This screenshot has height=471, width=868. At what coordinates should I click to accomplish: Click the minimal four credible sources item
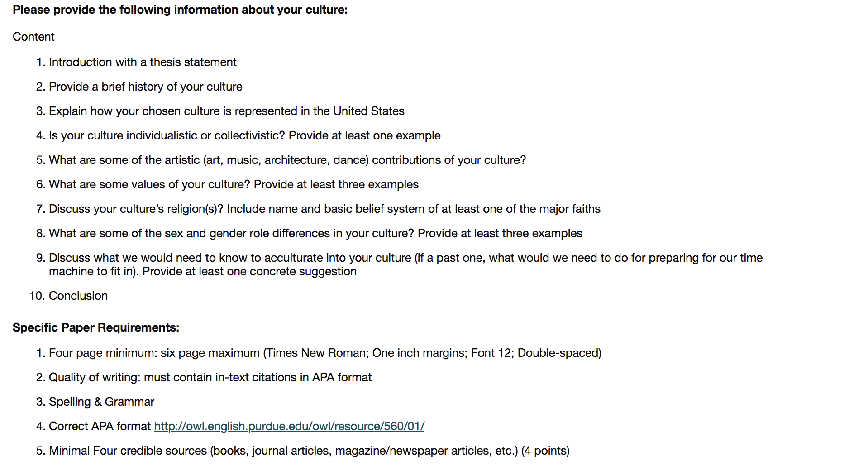[309, 451]
